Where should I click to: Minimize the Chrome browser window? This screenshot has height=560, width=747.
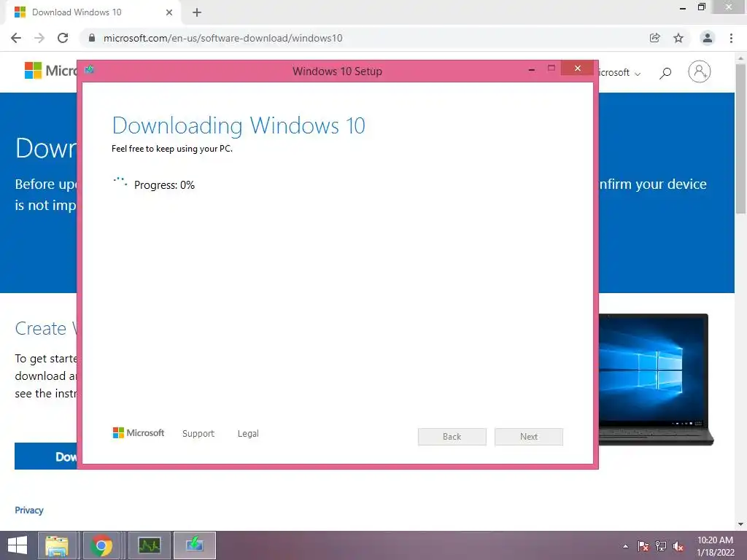point(683,9)
